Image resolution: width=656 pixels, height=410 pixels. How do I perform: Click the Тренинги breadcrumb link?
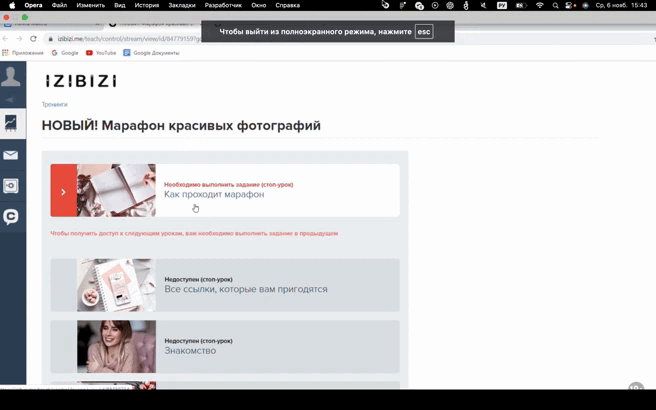pos(54,104)
